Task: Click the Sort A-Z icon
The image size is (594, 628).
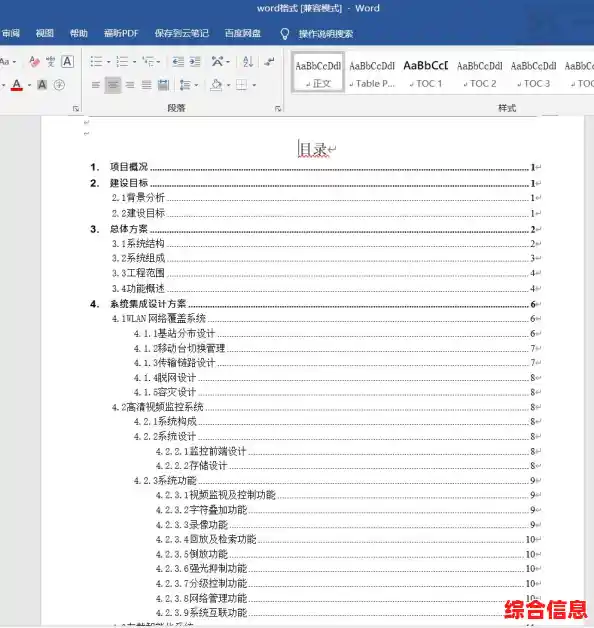Action: [248, 62]
